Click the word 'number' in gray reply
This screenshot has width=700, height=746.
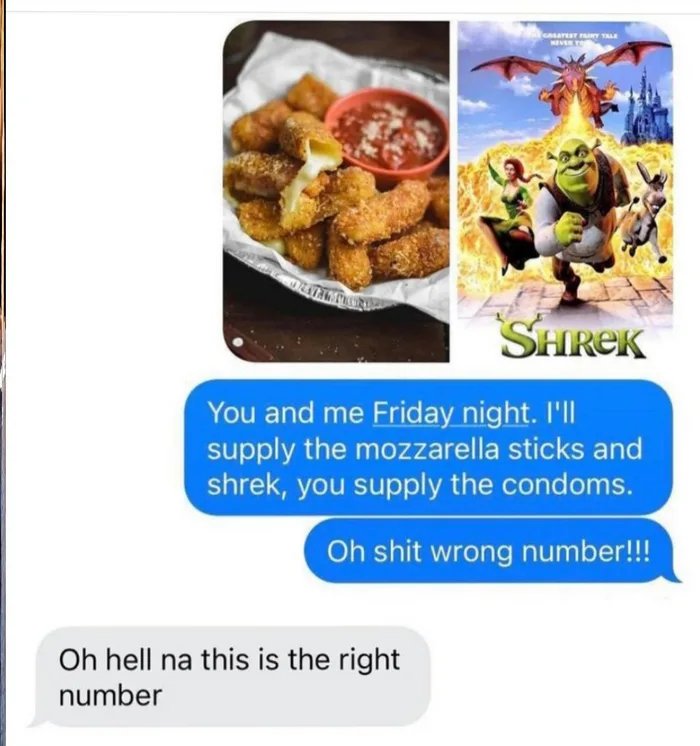(110, 696)
